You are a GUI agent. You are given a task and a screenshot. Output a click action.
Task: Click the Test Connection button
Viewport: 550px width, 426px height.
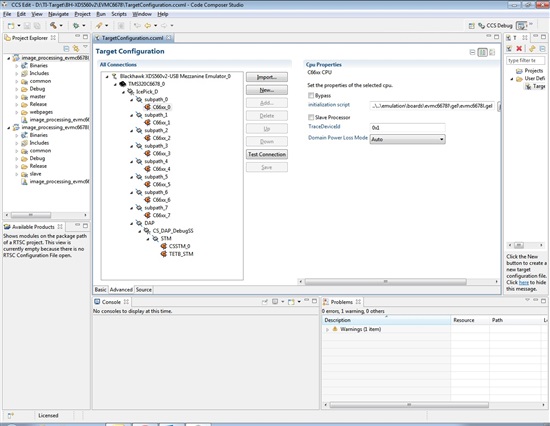(267, 154)
